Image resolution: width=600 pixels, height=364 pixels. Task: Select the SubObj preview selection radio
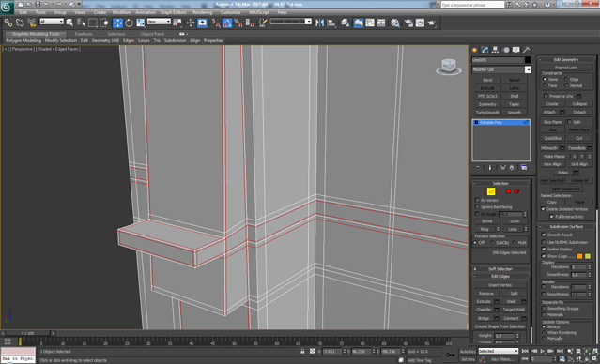(492, 243)
